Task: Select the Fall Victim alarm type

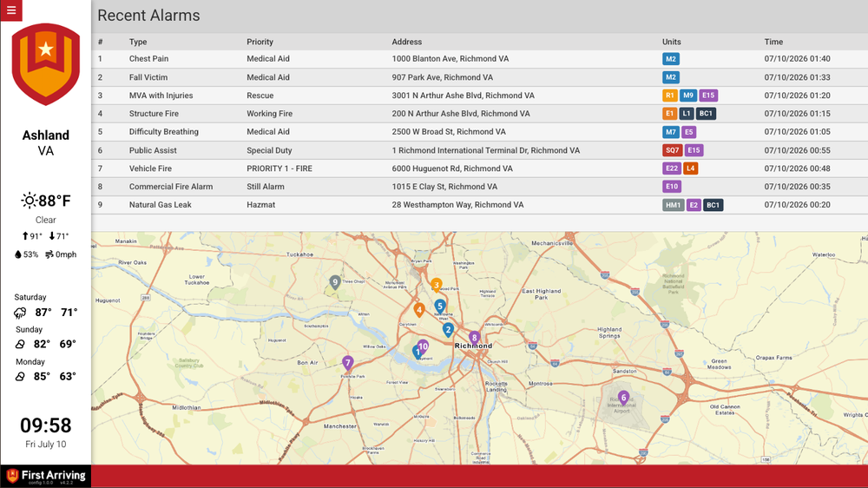Action: click(x=148, y=77)
